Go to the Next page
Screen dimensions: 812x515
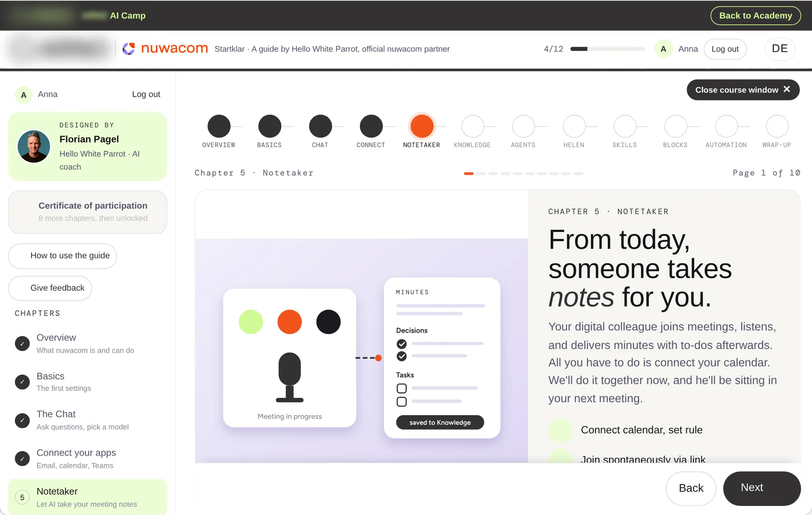pyautogui.click(x=762, y=488)
